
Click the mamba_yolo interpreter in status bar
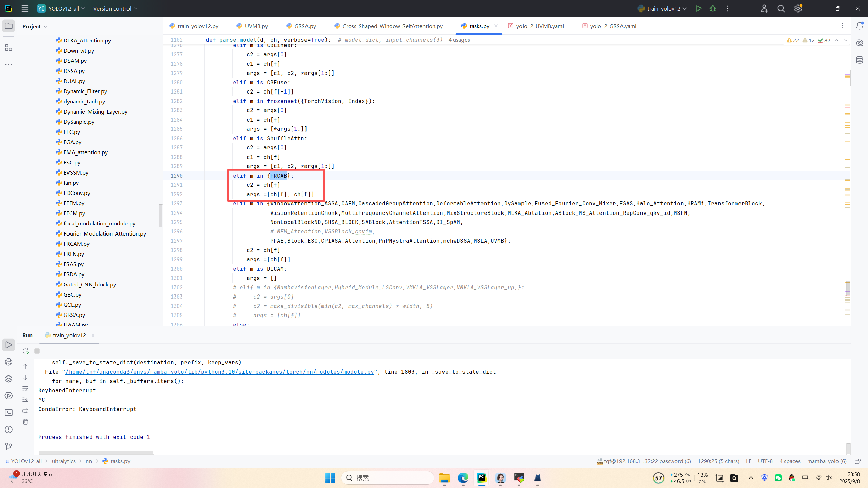pyautogui.click(x=827, y=461)
